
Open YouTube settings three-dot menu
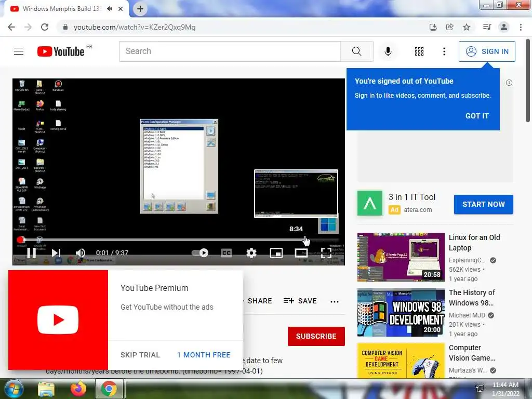[x=444, y=51]
